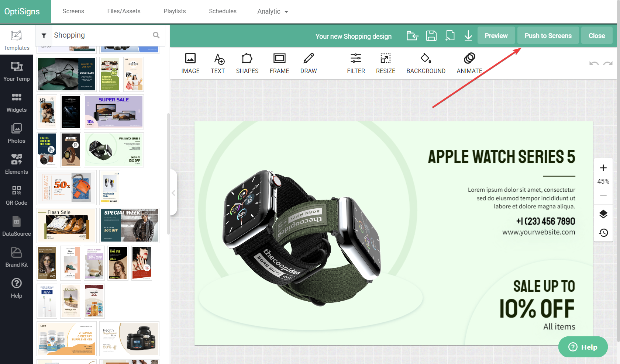The height and width of the screenshot is (364, 620).
Task: Save the design with disk icon
Action: [x=431, y=36]
